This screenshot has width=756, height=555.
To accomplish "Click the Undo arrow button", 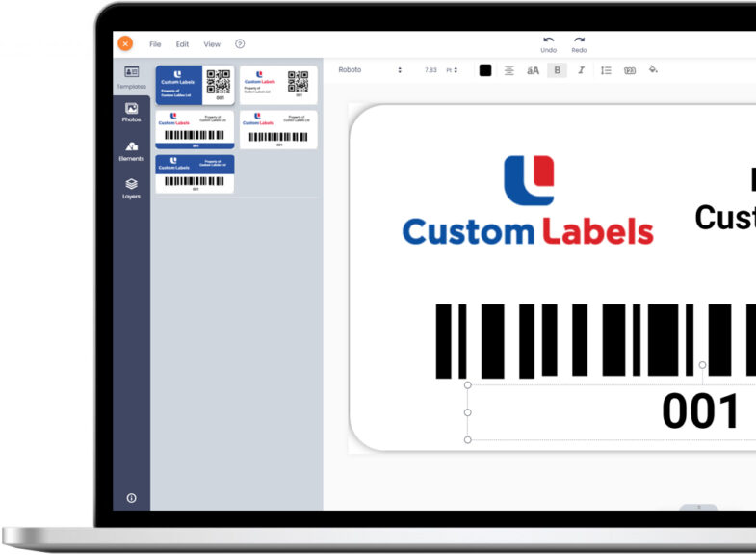I will (548, 44).
